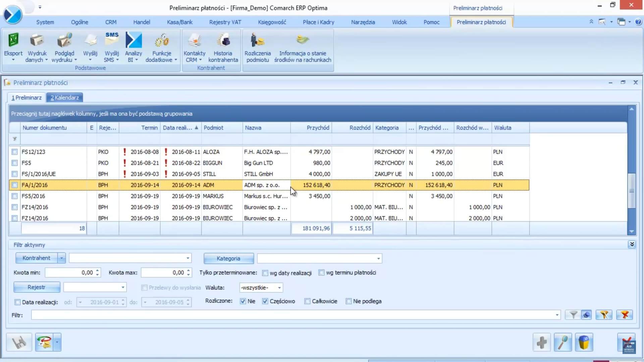644x362 pixels.
Task: Open selected entry with magnifier icon
Action: (563, 342)
